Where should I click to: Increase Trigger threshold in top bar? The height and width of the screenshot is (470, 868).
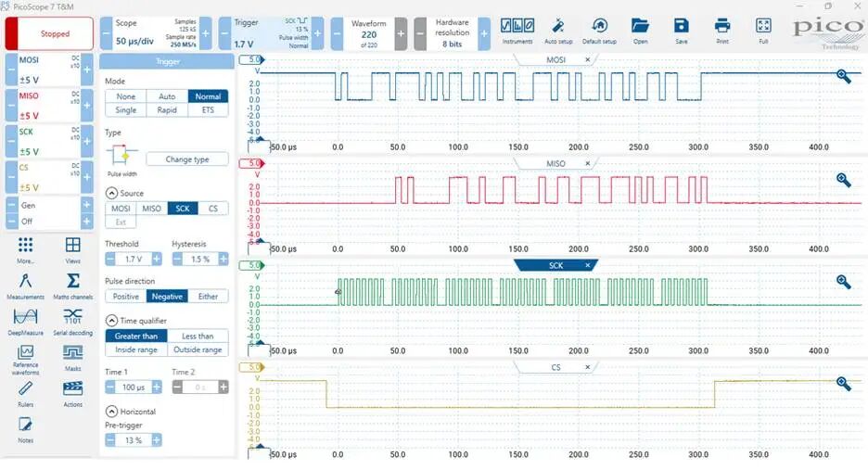318,33
